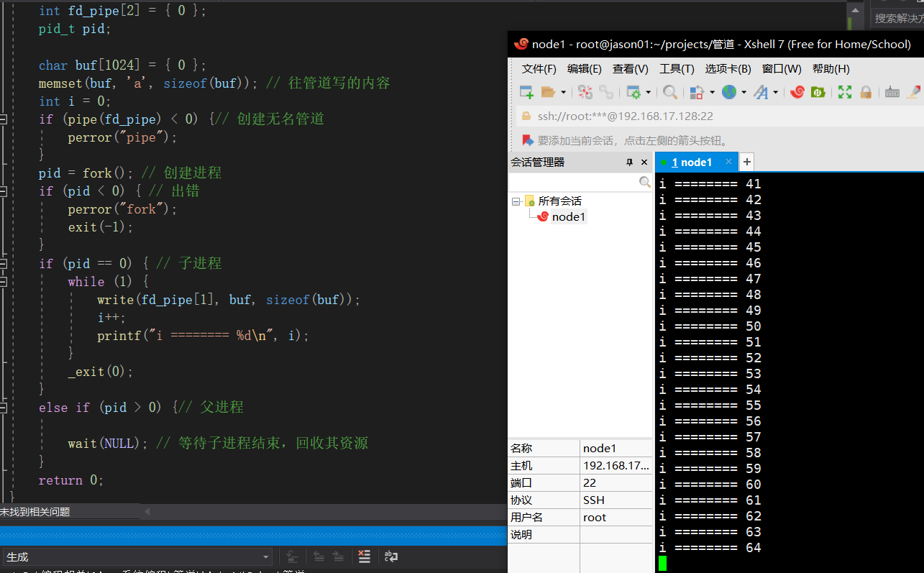
Task: Close the 会话管理器 panel
Action: pyautogui.click(x=644, y=162)
